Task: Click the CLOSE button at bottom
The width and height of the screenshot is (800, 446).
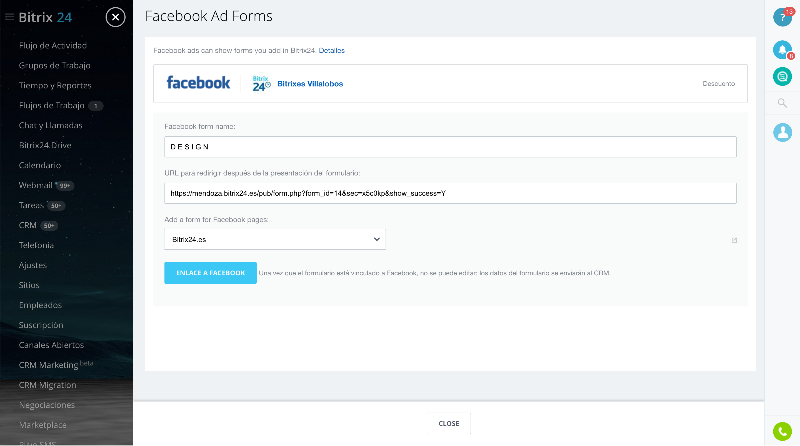Action: (449, 424)
